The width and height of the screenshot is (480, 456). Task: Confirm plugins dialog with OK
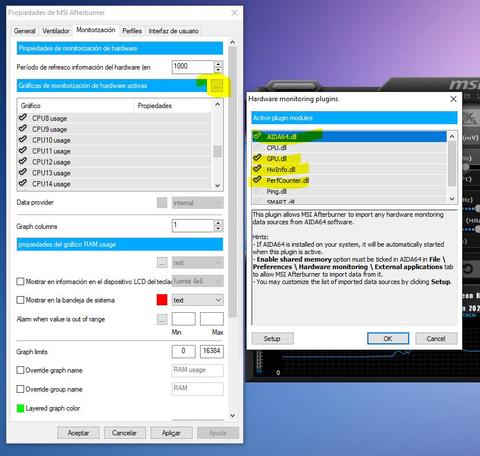pos(388,339)
